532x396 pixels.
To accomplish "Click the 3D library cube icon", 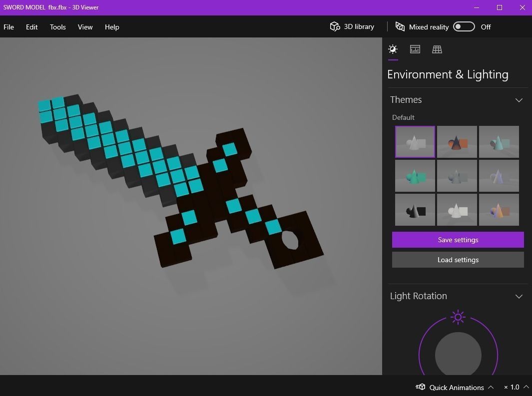I will [x=335, y=26].
